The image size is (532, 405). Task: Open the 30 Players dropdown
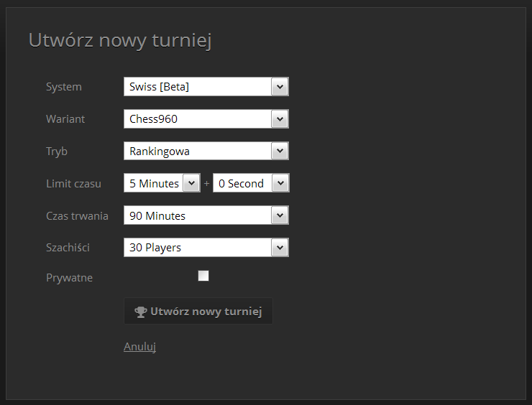206,248
